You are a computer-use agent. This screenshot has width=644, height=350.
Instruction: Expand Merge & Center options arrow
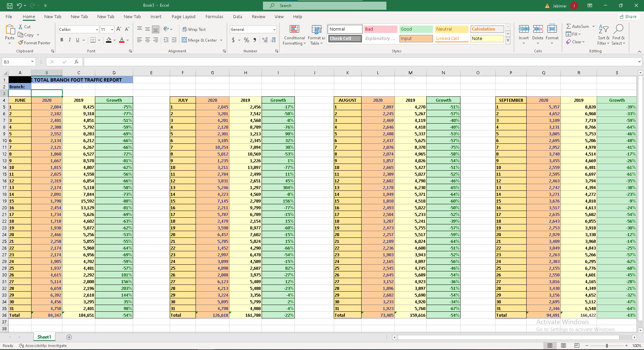[x=221, y=40]
